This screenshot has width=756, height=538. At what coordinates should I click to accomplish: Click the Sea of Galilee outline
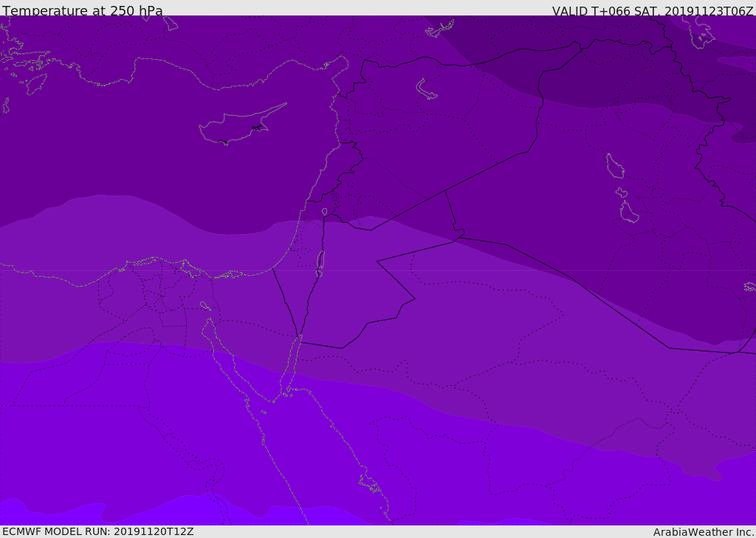324,212
